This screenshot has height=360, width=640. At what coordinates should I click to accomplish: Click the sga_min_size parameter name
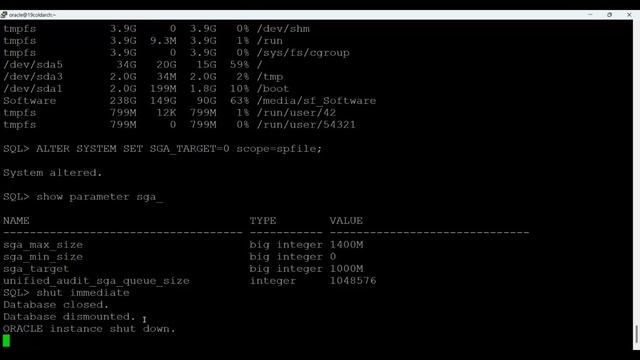[43, 257]
